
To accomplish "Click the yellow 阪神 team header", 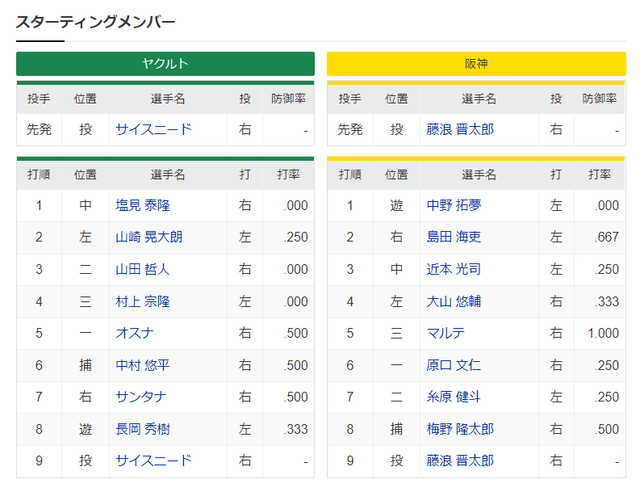I will click(476, 64).
